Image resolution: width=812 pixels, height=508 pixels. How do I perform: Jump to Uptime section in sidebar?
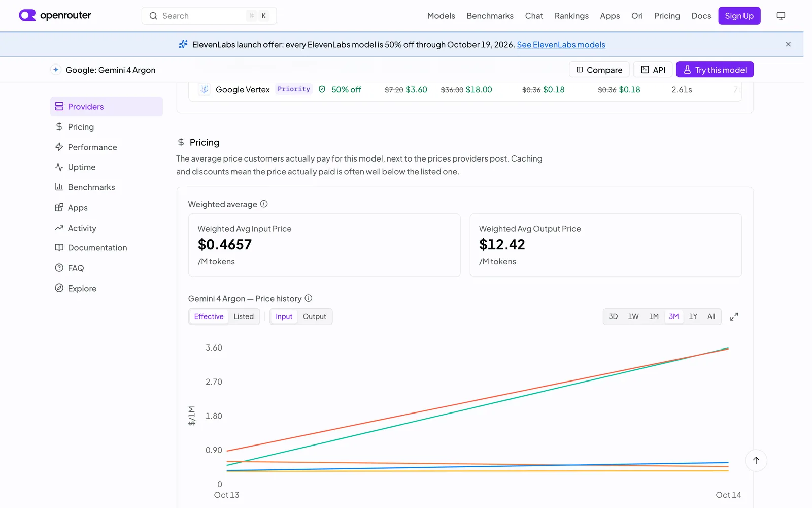pos(107,167)
